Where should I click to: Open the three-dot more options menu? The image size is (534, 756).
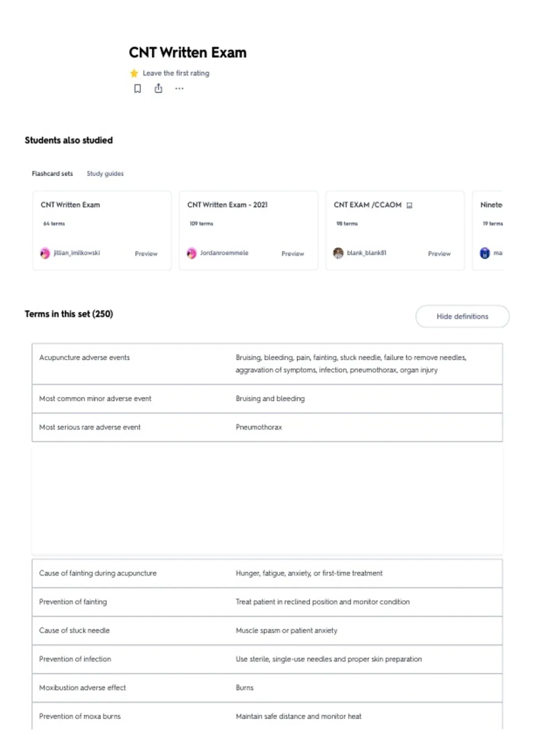pyautogui.click(x=179, y=88)
